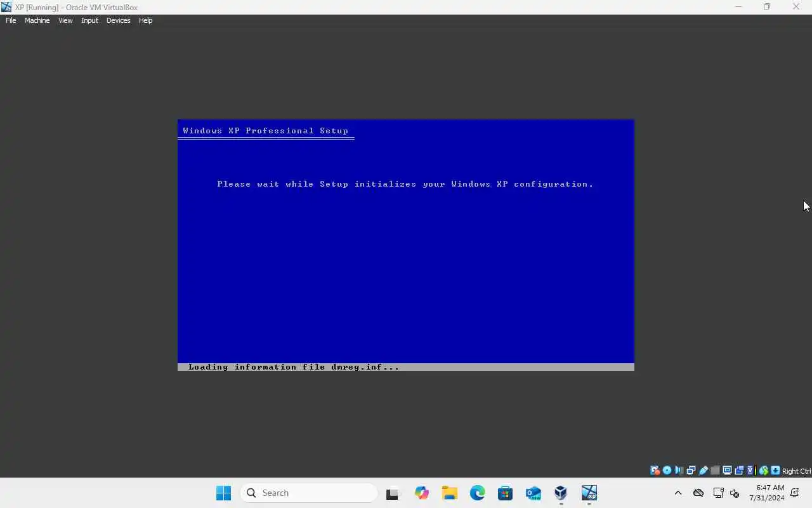Click the mouse integration indicator
Image resolution: width=812 pixels, height=508 pixels.
point(764,471)
